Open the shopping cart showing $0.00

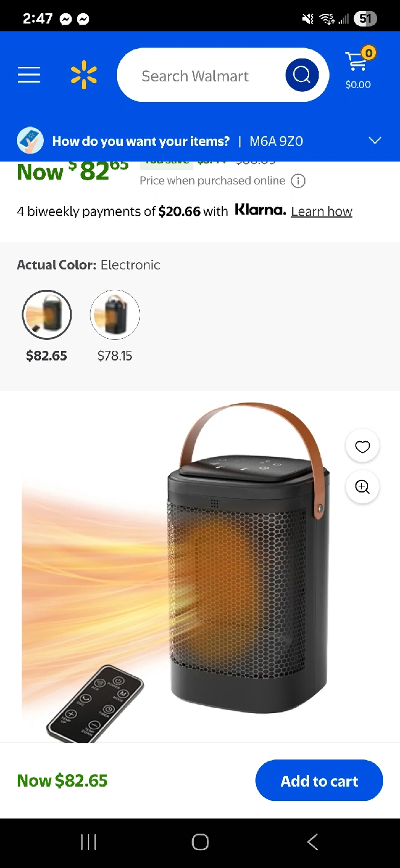[358, 69]
